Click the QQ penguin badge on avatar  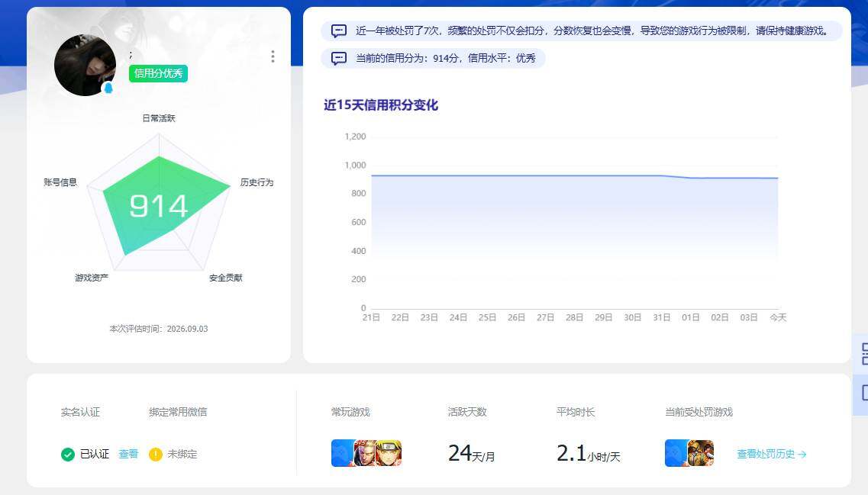(108, 88)
